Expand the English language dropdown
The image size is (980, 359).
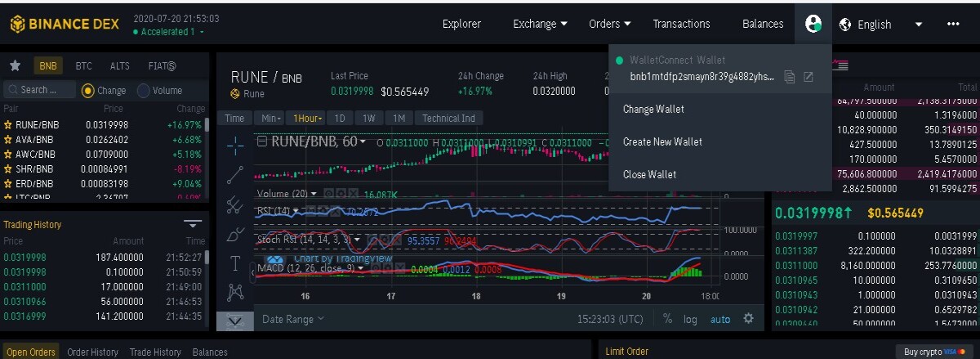(920, 25)
